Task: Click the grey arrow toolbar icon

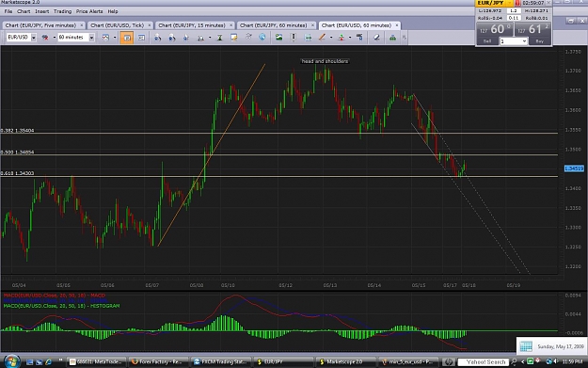Action: coord(248,37)
